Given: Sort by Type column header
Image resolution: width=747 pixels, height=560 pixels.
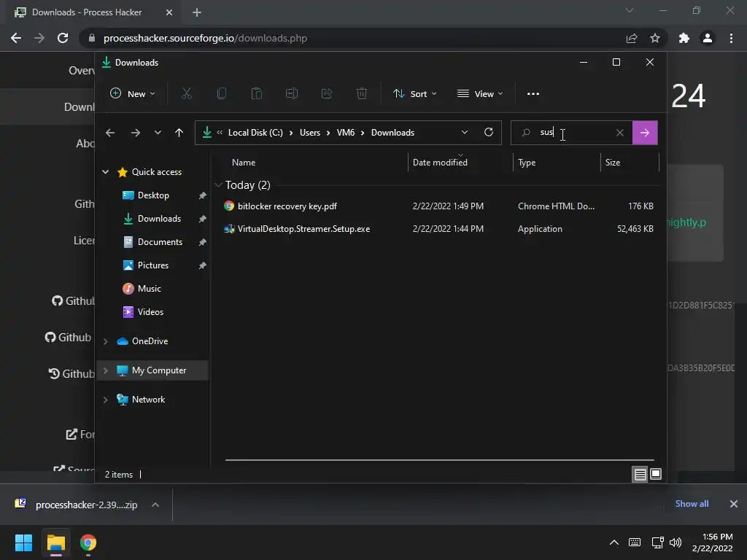Looking at the screenshot, I should tap(527, 163).
